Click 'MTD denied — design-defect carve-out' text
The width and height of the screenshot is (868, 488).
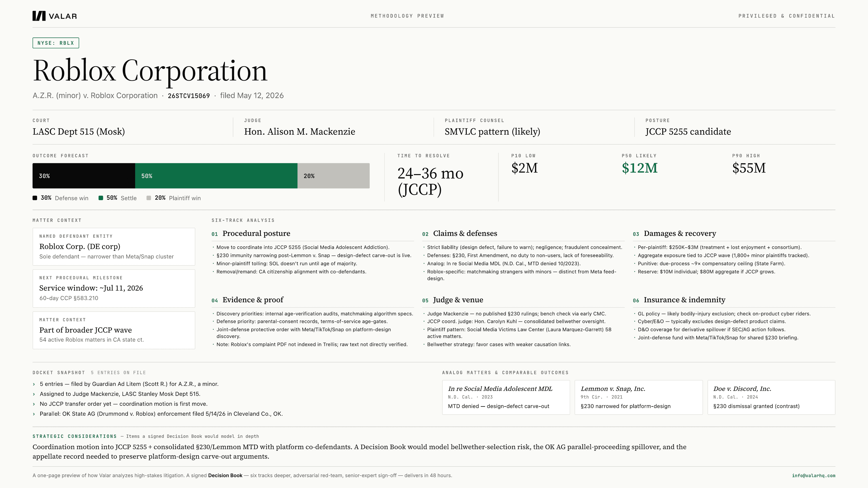(x=498, y=406)
